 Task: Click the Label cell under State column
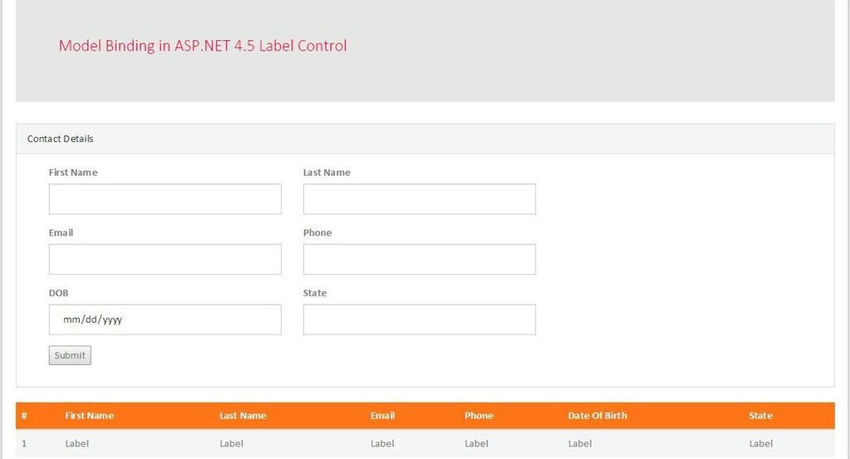[761, 443]
